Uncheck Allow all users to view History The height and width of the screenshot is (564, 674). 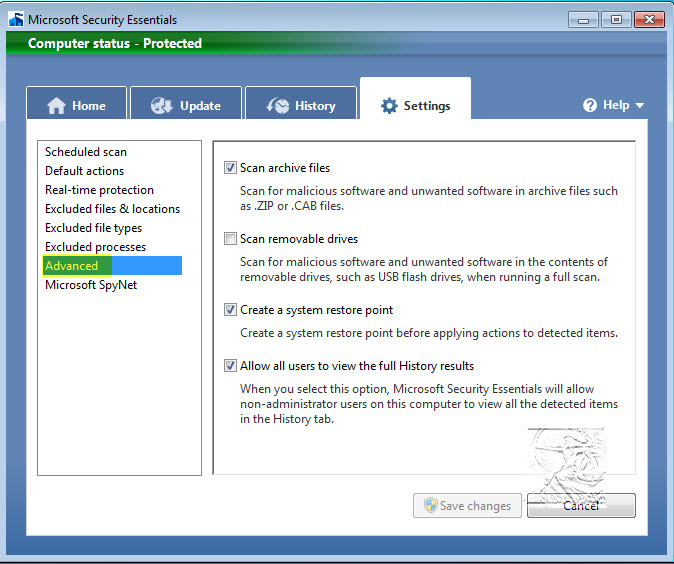(231, 366)
